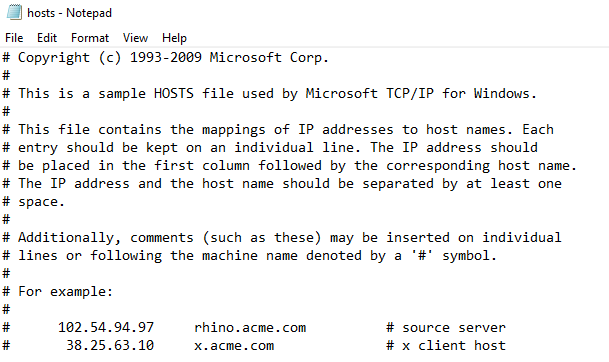This screenshot has height=362, width=609.
Task: Click the '# source server' comment
Action: coord(446,327)
